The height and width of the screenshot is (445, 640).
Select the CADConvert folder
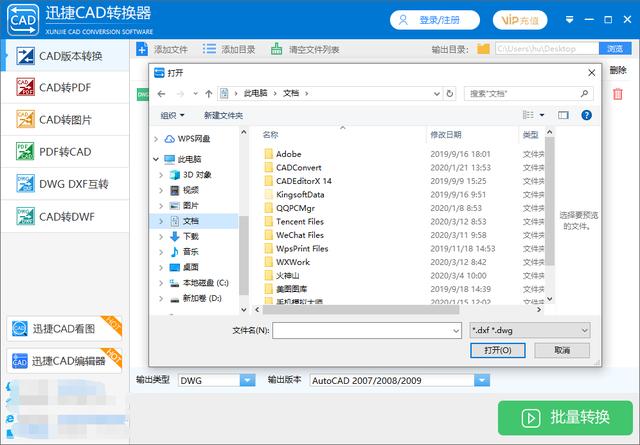coord(298,167)
